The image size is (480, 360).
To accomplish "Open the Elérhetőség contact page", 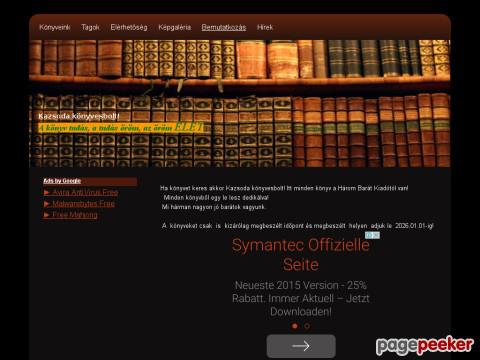I will tap(129, 27).
